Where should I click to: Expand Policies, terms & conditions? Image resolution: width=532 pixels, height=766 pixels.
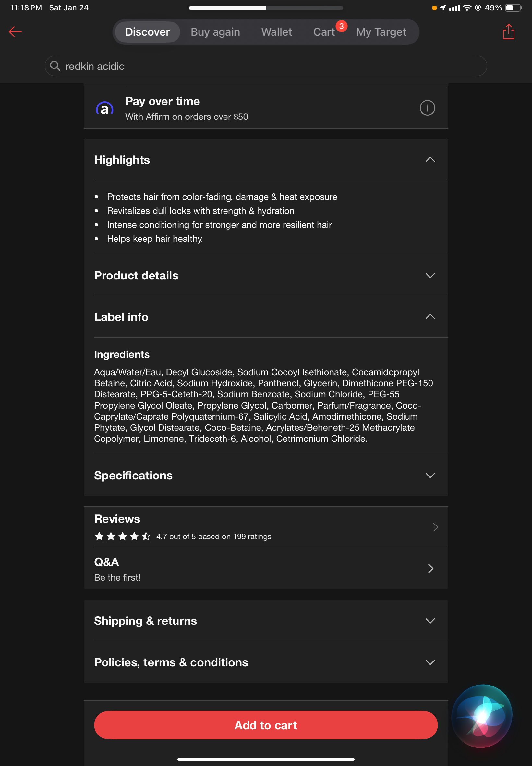(430, 662)
